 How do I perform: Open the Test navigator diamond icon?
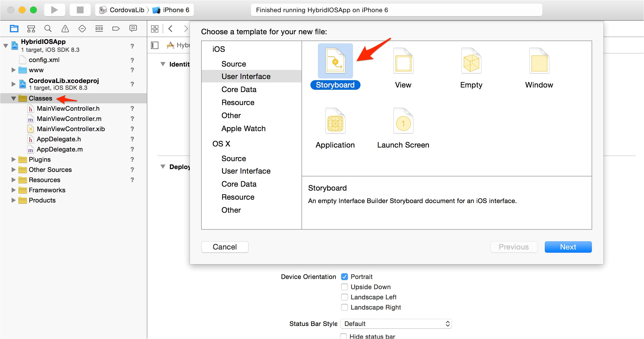point(82,28)
